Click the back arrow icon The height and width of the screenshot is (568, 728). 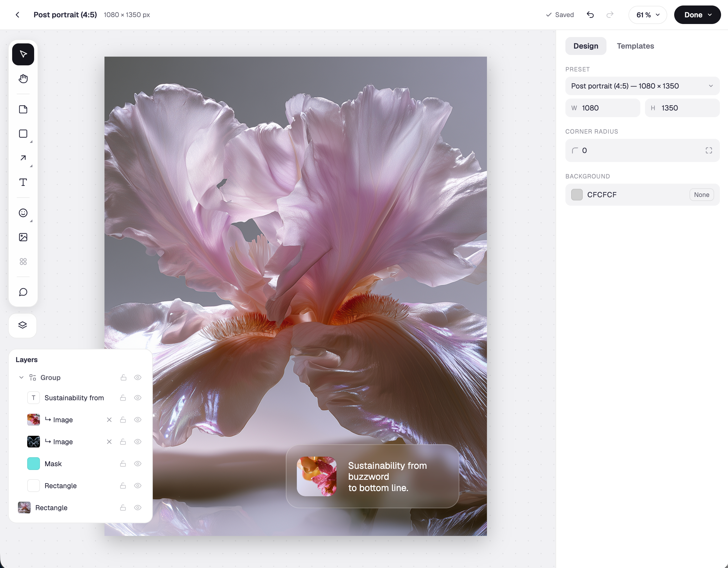[x=17, y=15]
